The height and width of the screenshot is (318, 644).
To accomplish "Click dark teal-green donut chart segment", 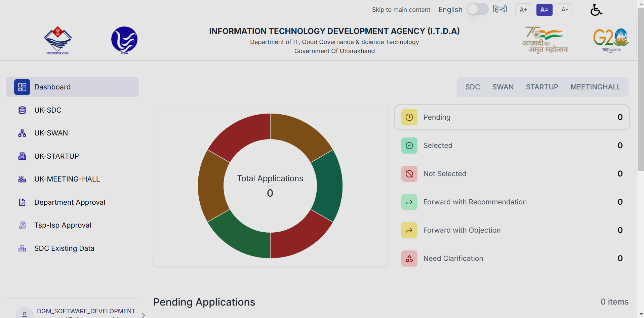I will [329, 186].
